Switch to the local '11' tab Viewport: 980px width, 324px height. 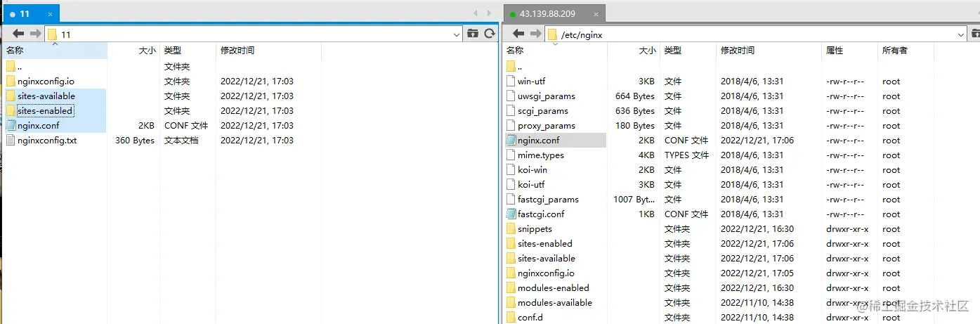[31, 13]
